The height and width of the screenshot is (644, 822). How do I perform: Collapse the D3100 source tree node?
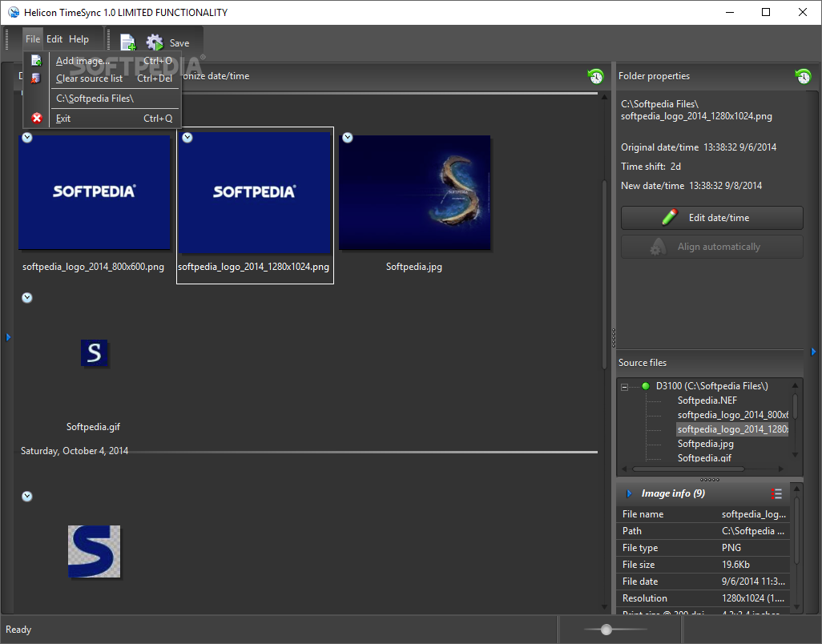[x=624, y=387]
